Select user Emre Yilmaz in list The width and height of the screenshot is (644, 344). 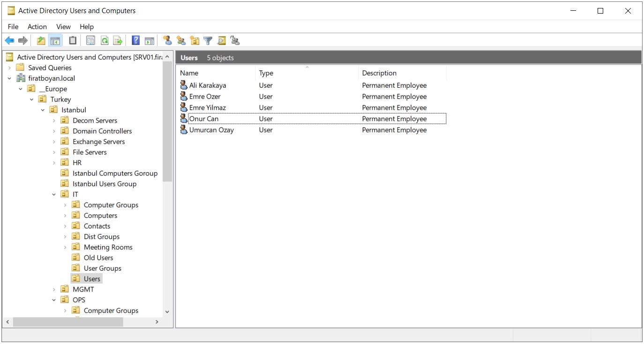coord(208,108)
